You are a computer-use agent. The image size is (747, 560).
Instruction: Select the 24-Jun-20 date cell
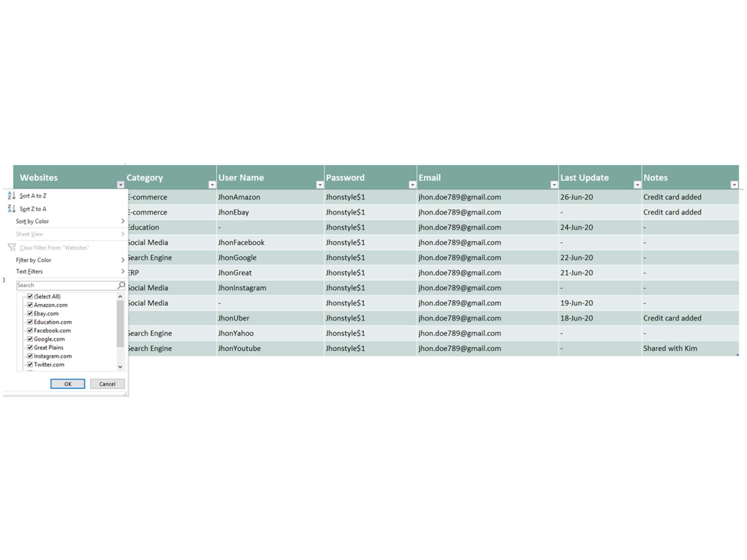point(600,227)
